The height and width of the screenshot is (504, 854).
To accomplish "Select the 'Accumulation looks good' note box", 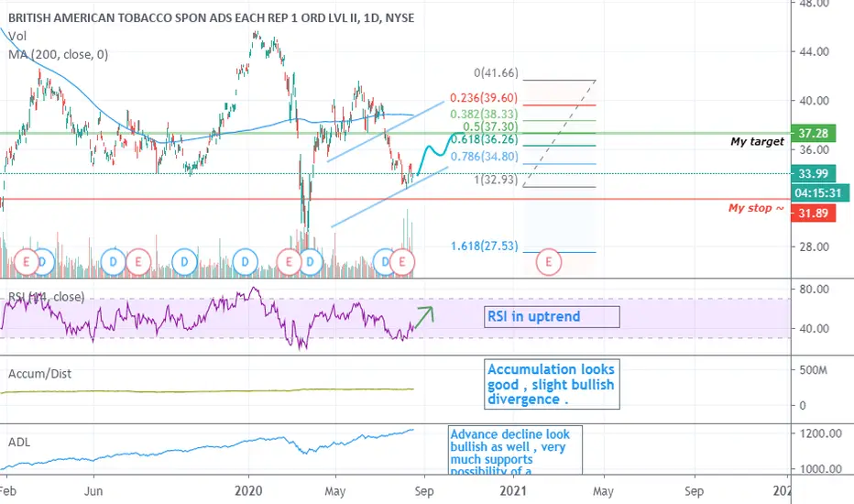I will [552, 384].
